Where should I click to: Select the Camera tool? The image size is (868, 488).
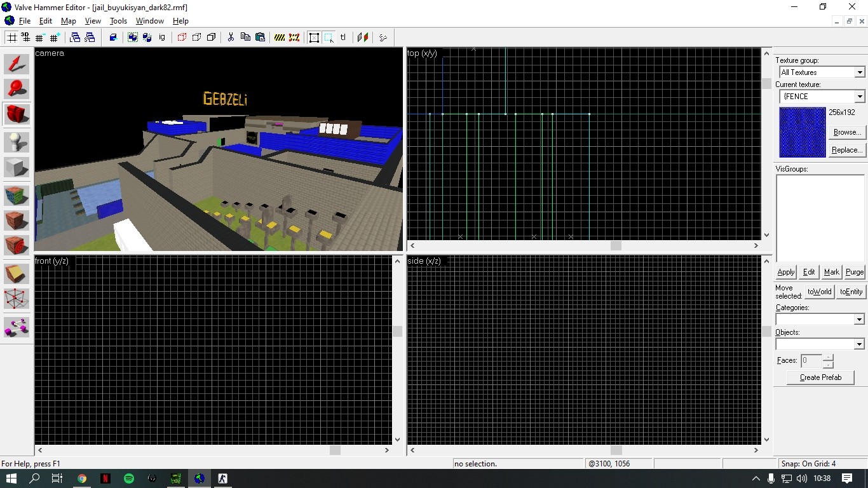[x=17, y=114]
